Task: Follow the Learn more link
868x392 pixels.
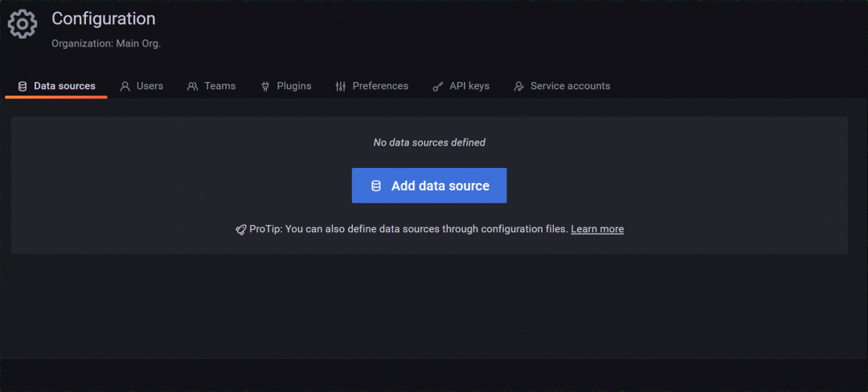Action: [597, 229]
